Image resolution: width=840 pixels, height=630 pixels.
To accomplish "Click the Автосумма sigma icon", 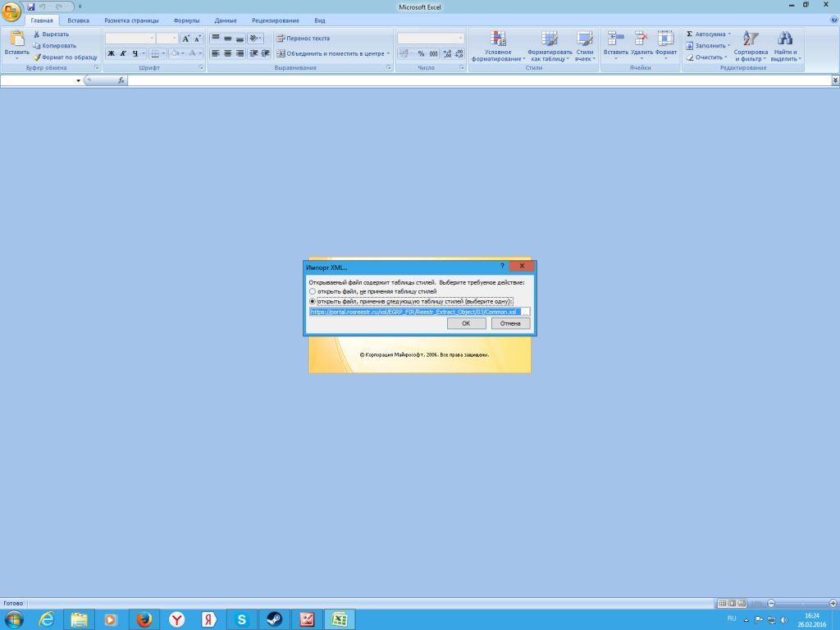I will [690, 34].
